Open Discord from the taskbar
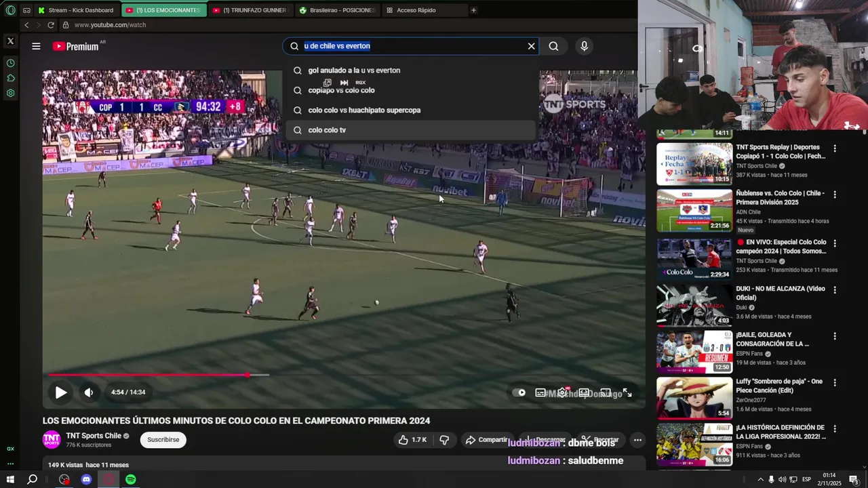Screen dimensions: 868x488 pyautogui.click(x=86, y=480)
